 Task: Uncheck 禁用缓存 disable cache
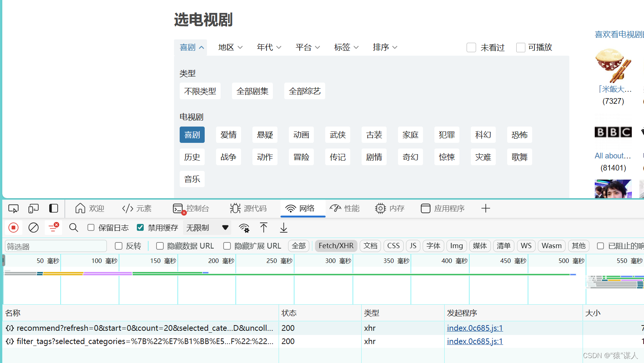[140, 228]
